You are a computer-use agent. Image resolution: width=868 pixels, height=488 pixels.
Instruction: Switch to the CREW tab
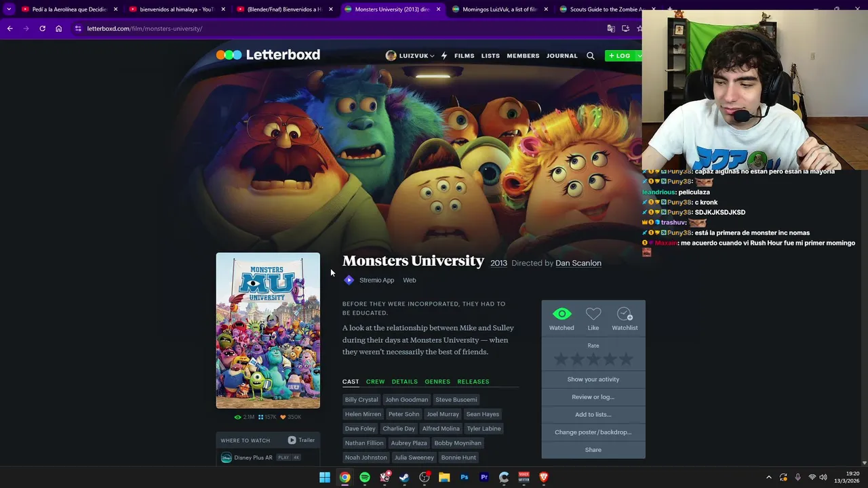[x=375, y=382]
